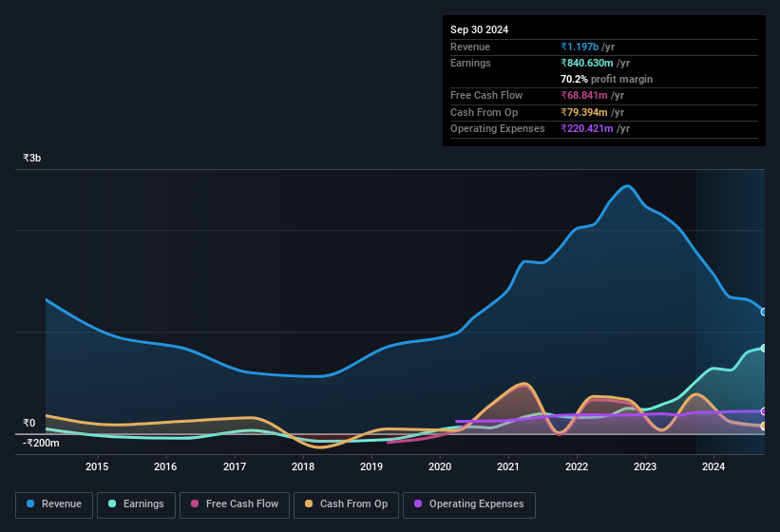Click the ₹3b y-axis label
The image size is (780, 532).
(32, 158)
